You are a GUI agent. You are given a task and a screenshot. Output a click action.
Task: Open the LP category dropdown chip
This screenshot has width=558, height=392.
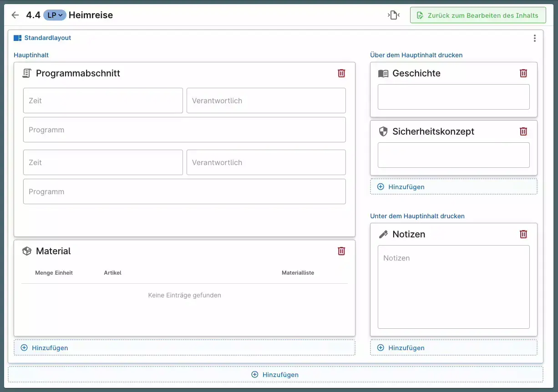point(55,15)
